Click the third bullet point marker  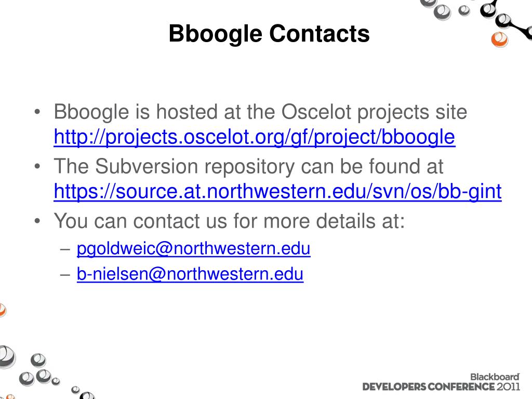[x=37, y=221]
